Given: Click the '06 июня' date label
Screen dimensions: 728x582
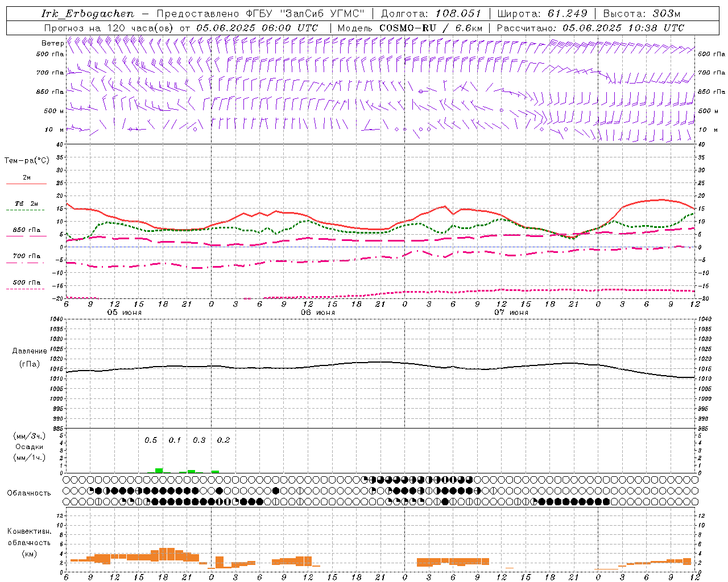Looking at the screenshot, I should pos(318,313).
